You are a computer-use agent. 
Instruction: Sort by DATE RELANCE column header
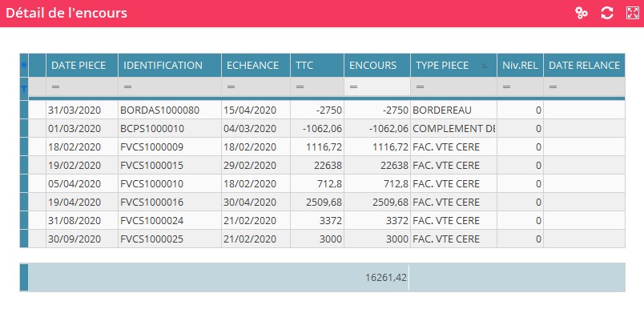(584, 65)
